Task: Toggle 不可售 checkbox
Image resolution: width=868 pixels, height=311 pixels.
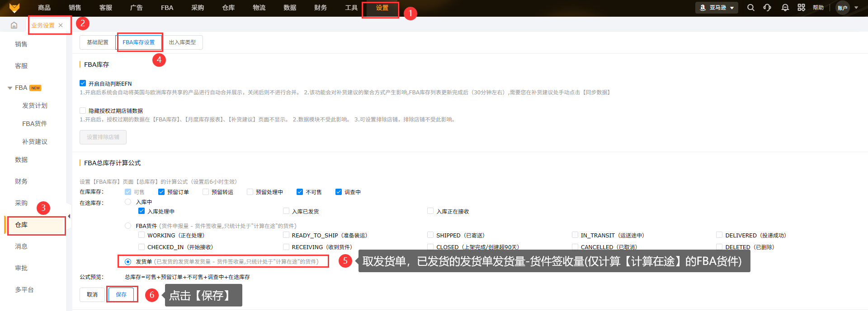Action: click(300, 192)
